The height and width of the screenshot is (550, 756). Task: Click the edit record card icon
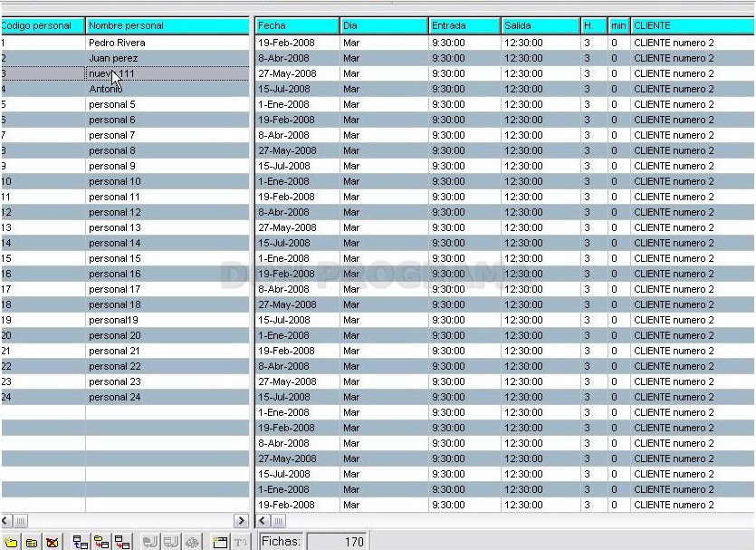32,542
